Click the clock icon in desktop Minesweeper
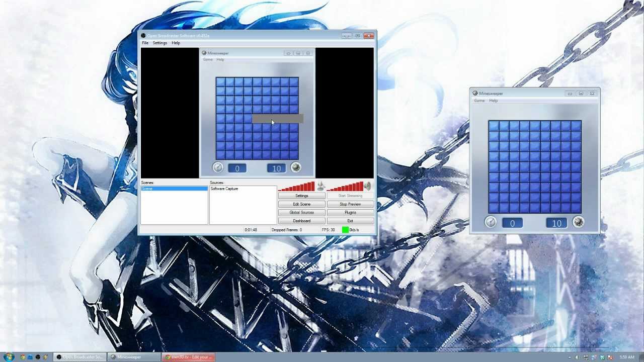This screenshot has width=644, height=362. (x=491, y=222)
